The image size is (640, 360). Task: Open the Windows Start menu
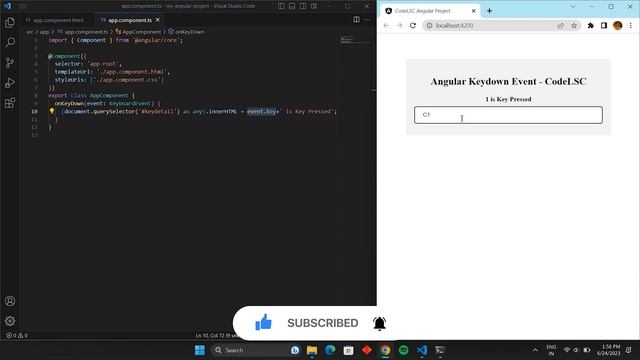tap(200, 350)
